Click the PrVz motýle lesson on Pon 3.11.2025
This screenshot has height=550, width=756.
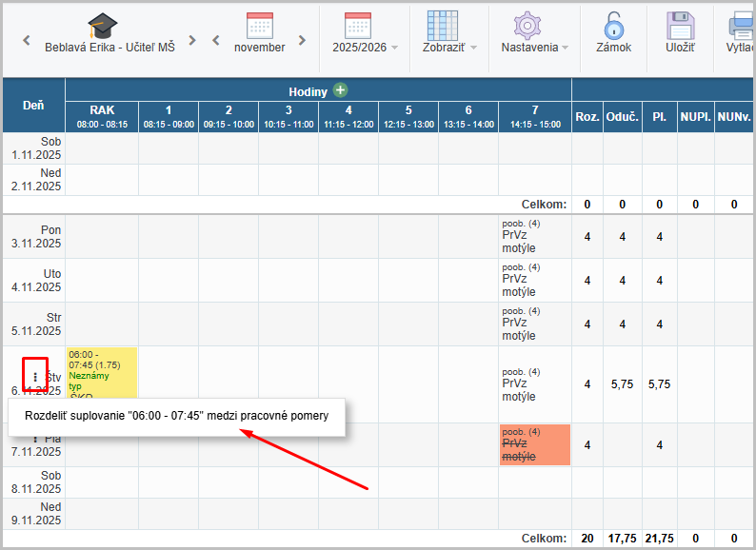pyautogui.click(x=534, y=236)
